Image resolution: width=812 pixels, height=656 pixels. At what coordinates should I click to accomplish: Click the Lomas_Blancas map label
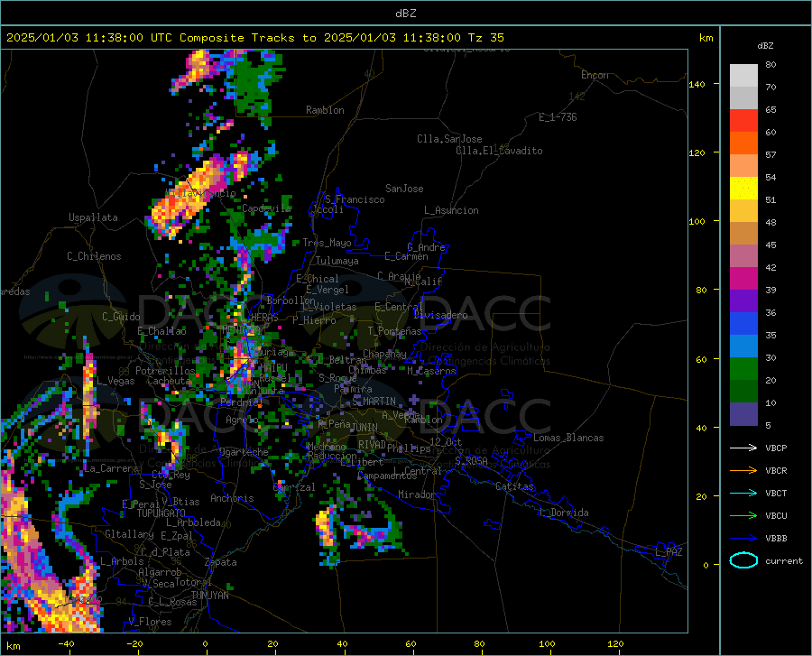[568, 438]
